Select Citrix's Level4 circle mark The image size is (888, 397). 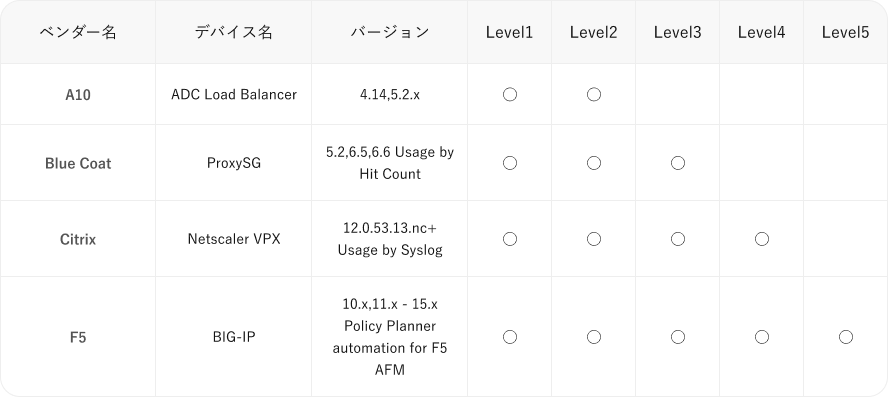(x=762, y=239)
